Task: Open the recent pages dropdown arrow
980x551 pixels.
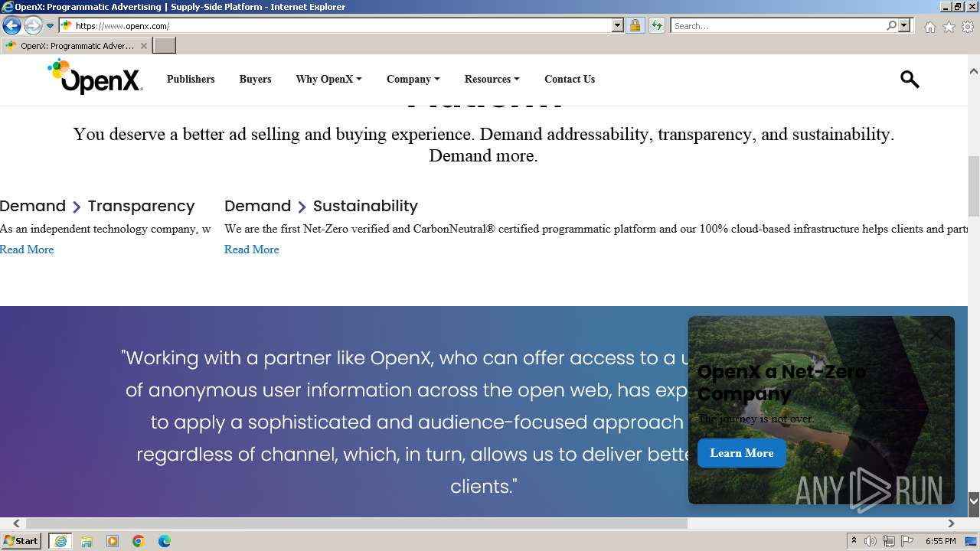Action: 51,26
